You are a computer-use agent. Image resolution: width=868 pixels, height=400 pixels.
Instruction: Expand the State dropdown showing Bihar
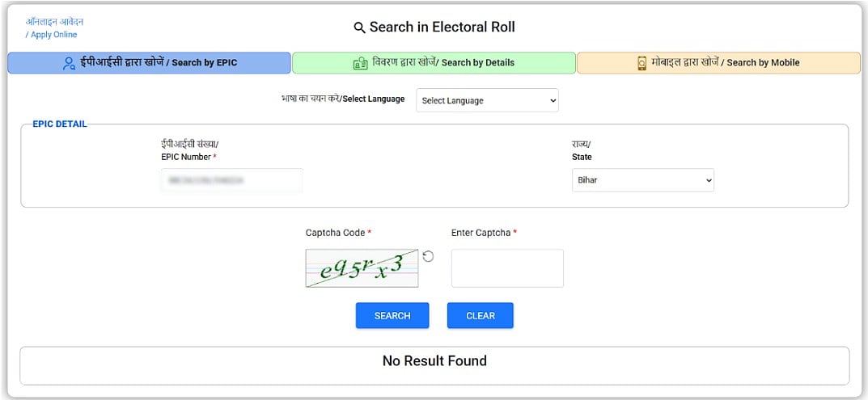[642, 180]
